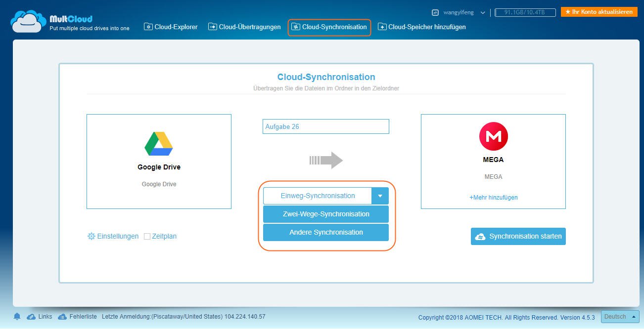This screenshot has width=644, height=329.
Task: Click the gray sync direction arrow
Action: pos(326,160)
